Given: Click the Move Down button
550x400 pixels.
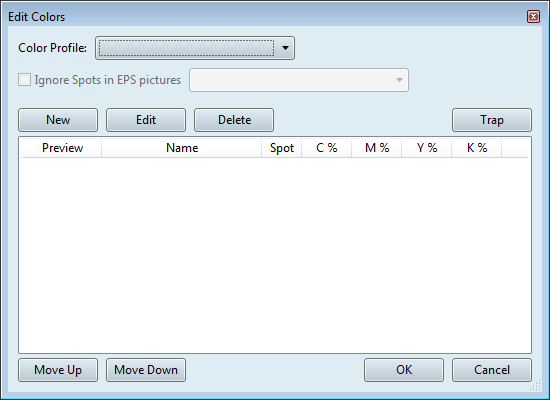Looking at the screenshot, I should (x=146, y=370).
